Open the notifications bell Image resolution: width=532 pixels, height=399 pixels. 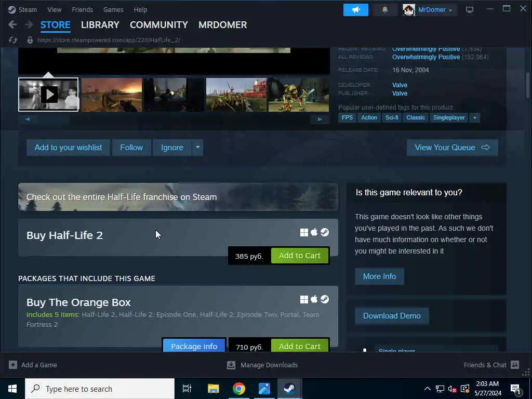[385, 10]
